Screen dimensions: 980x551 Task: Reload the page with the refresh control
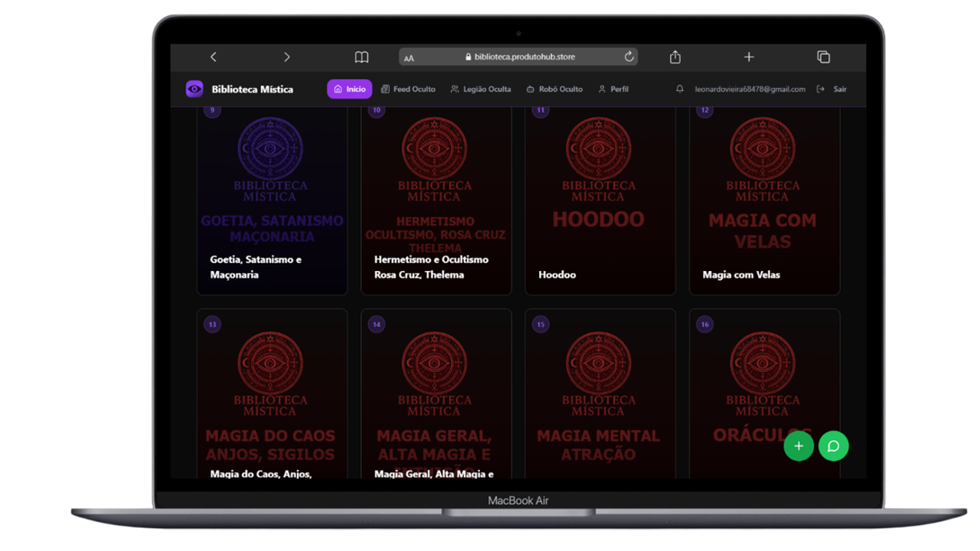(x=629, y=57)
